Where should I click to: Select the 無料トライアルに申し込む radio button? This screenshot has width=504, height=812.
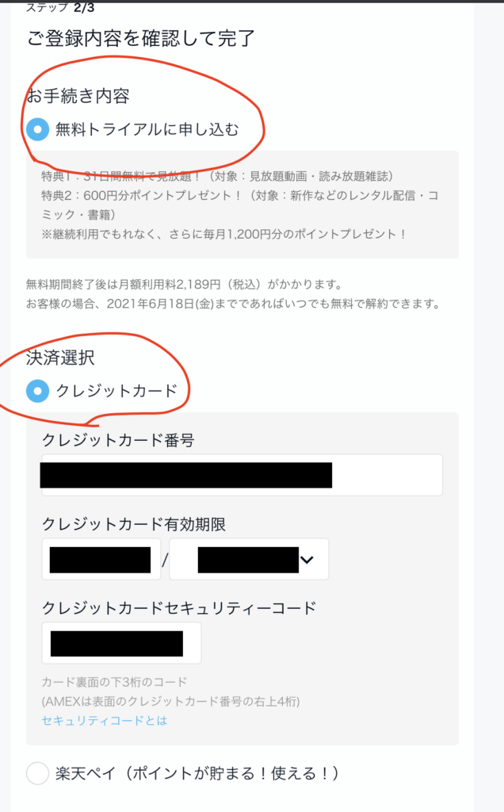pyautogui.click(x=38, y=129)
